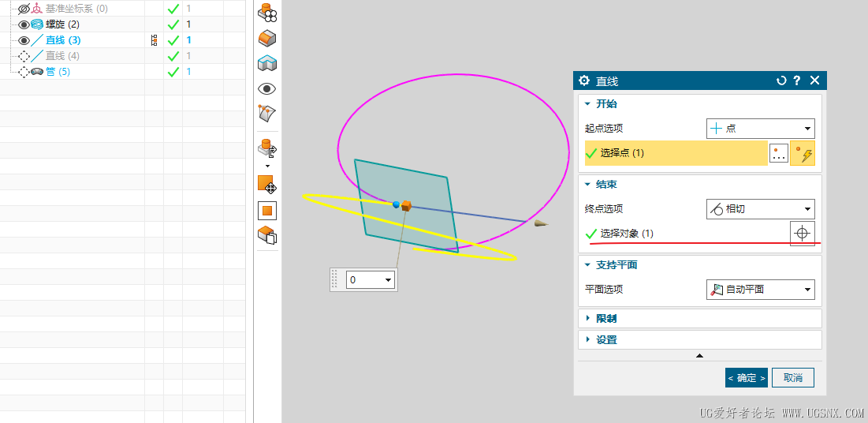Reset the Line dialog

781,81
